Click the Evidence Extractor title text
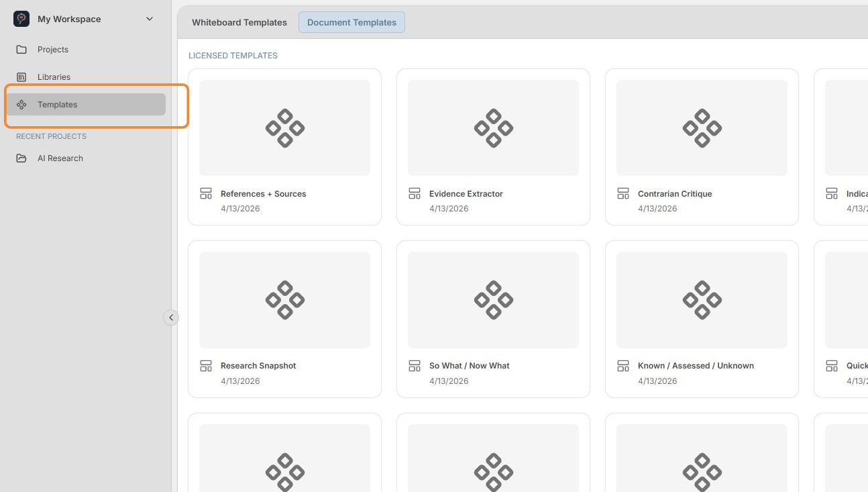The image size is (868, 492). click(466, 194)
